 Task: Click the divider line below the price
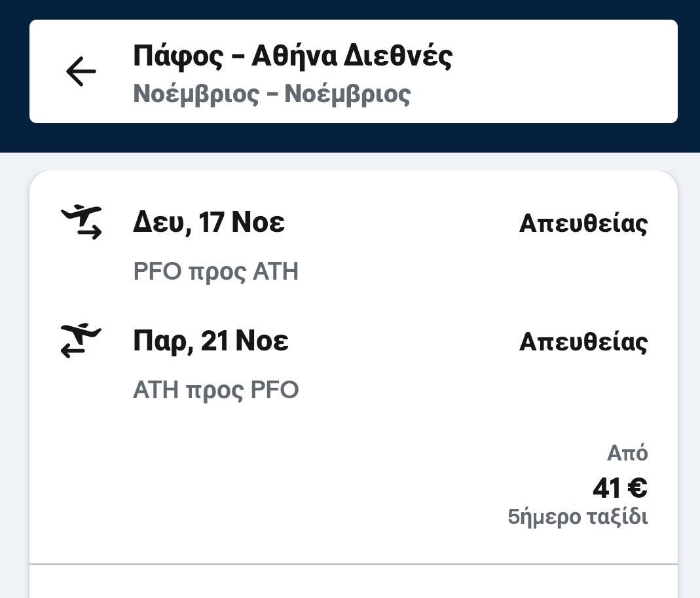[354, 564]
